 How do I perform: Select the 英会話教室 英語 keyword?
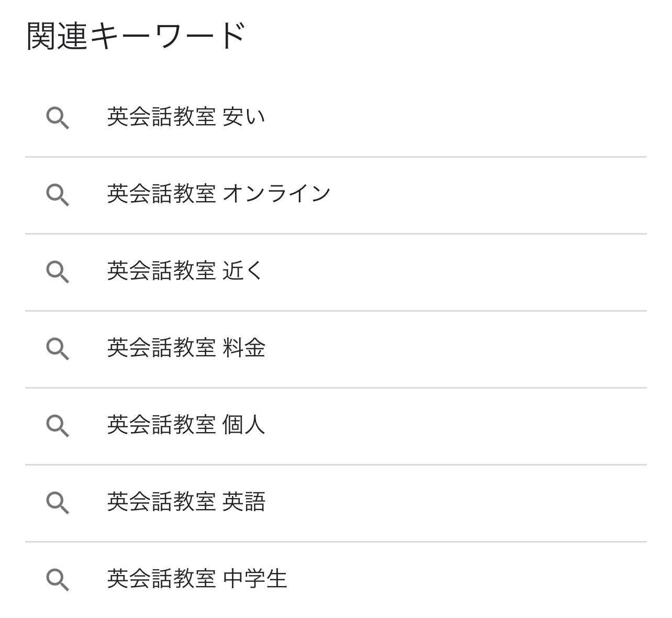tap(186, 502)
